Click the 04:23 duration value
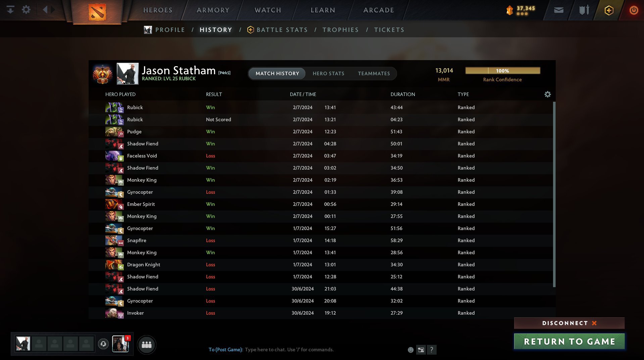The image size is (644, 360). click(x=396, y=120)
